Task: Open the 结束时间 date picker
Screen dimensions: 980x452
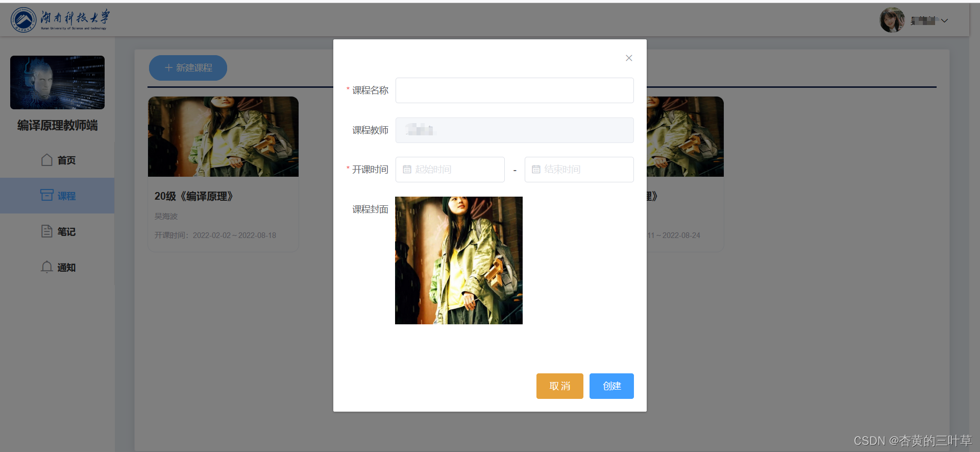Action: (x=579, y=170)
